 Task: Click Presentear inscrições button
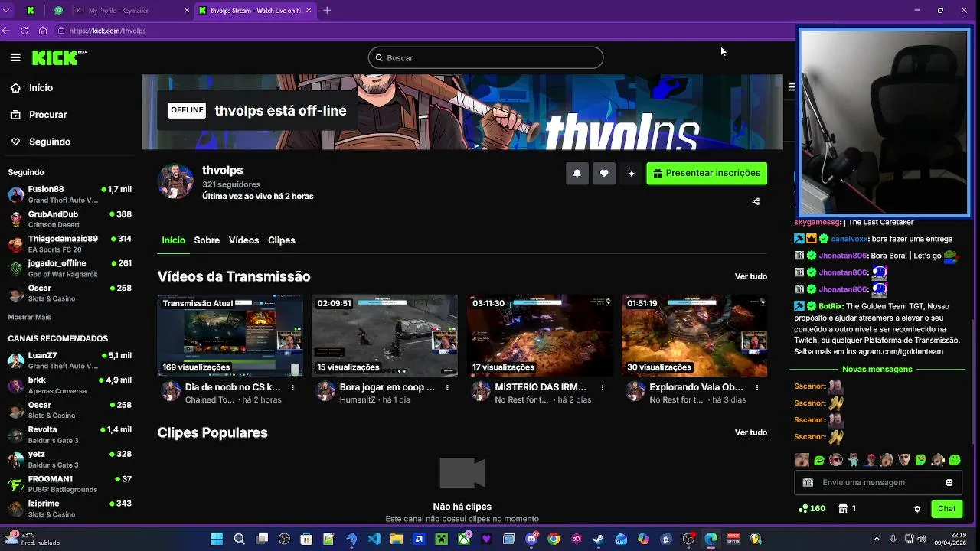[707, 174]
